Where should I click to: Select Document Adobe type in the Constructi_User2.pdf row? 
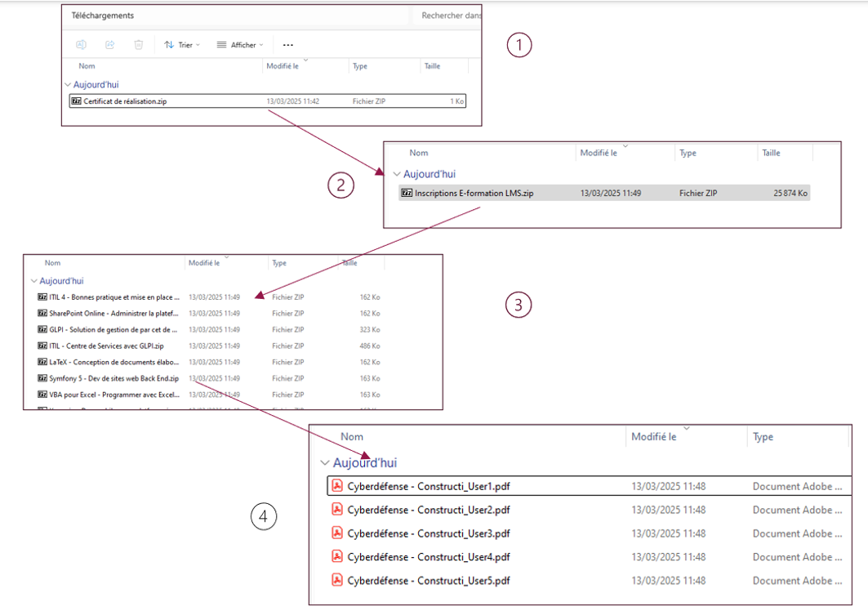click(x=797, y=510)
